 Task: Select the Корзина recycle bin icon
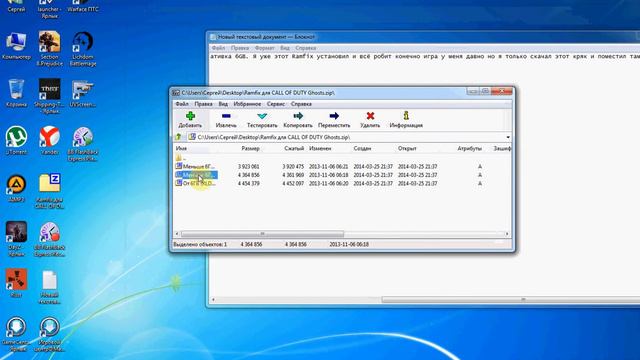tap(16, 93)
